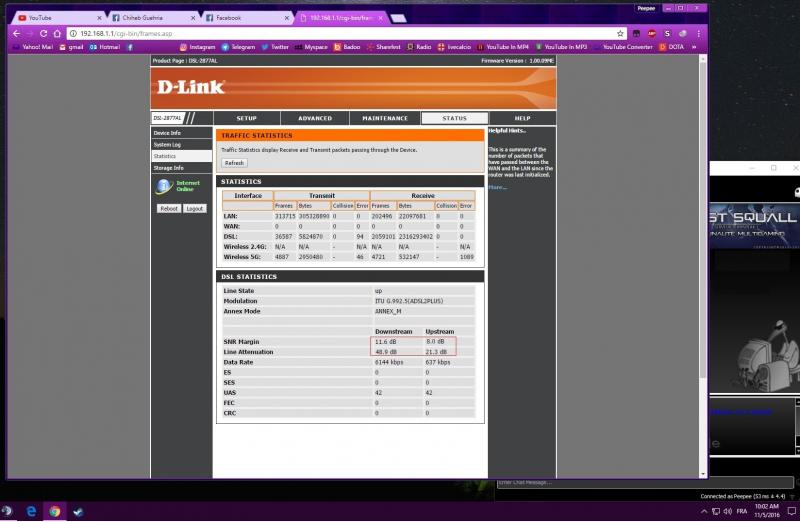Screen dimensions: 800x522
Task: Follow the More... helpful hints link
Action: tap(497, 187)
